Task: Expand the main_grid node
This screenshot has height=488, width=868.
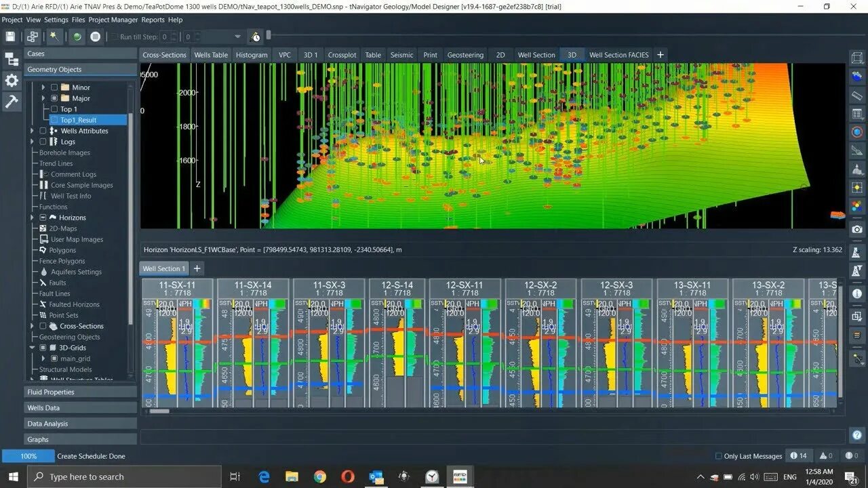Action: point(43,359)
